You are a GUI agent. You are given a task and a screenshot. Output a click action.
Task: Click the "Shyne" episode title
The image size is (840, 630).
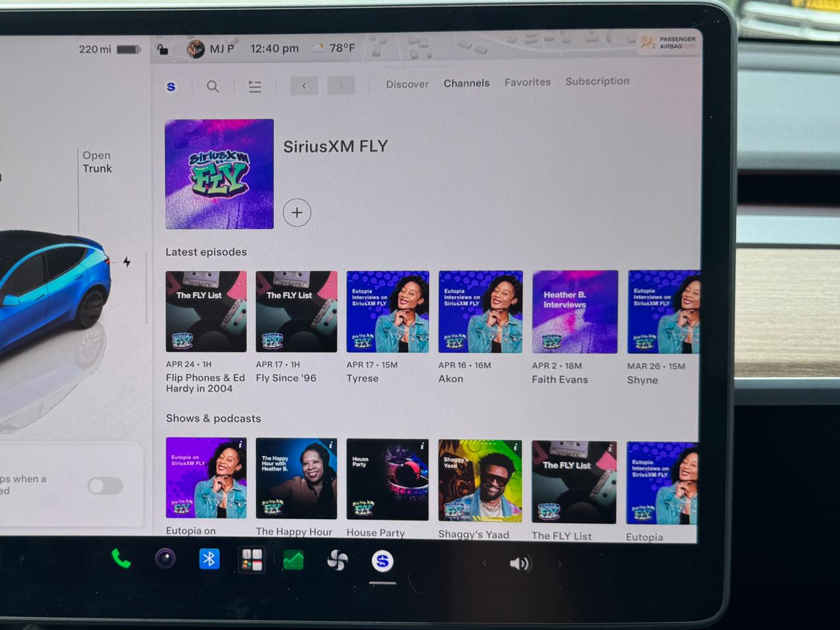(x=642, y=380)
